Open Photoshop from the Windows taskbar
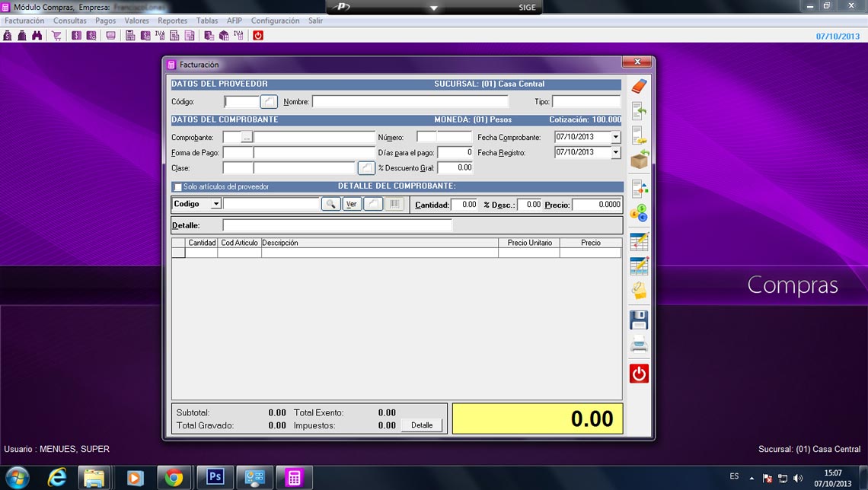The width and height of the screenshot is (868, 490). pos(215,477)
